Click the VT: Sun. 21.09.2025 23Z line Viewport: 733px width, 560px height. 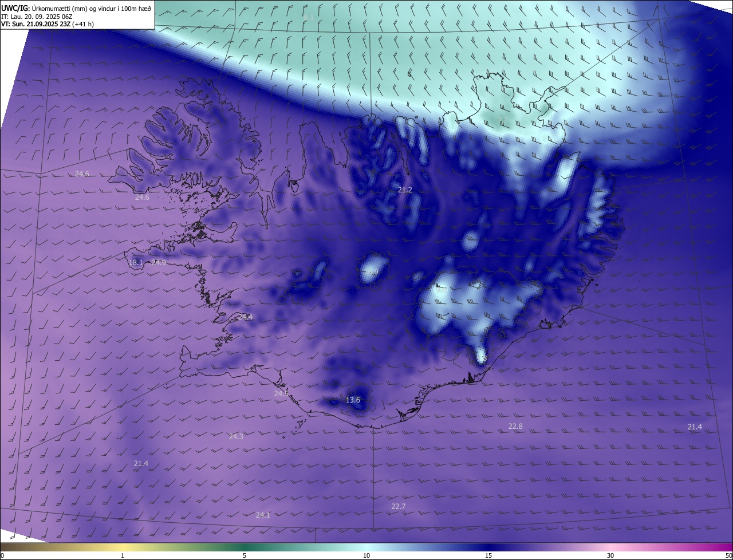pos(48,24)
